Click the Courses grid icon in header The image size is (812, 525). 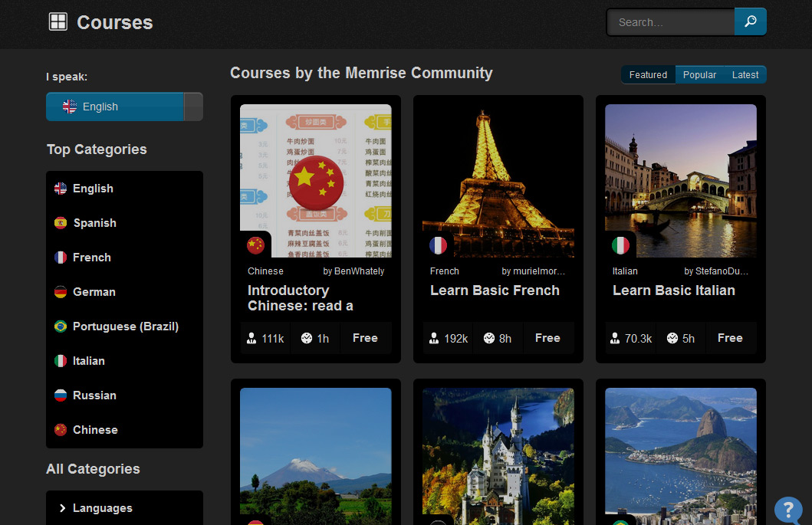tap(58, 21)
